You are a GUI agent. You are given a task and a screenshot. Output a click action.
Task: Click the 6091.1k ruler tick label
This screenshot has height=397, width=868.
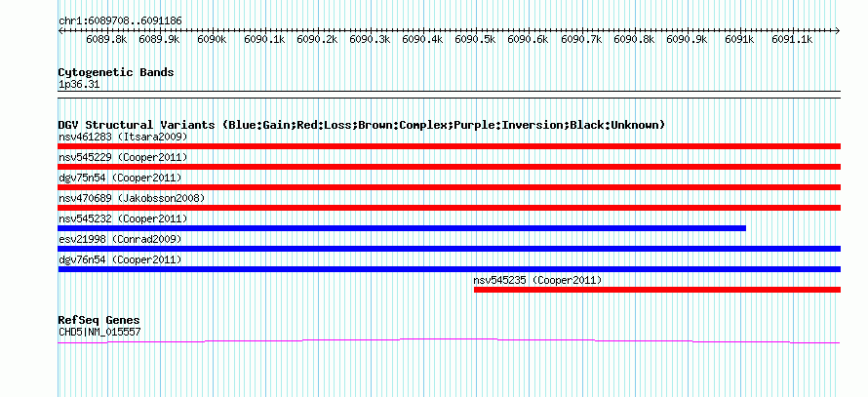coord(792,39)
